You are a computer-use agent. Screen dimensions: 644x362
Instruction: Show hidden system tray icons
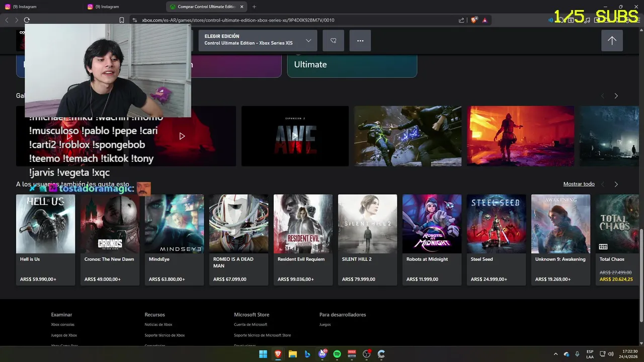point(555,354)
